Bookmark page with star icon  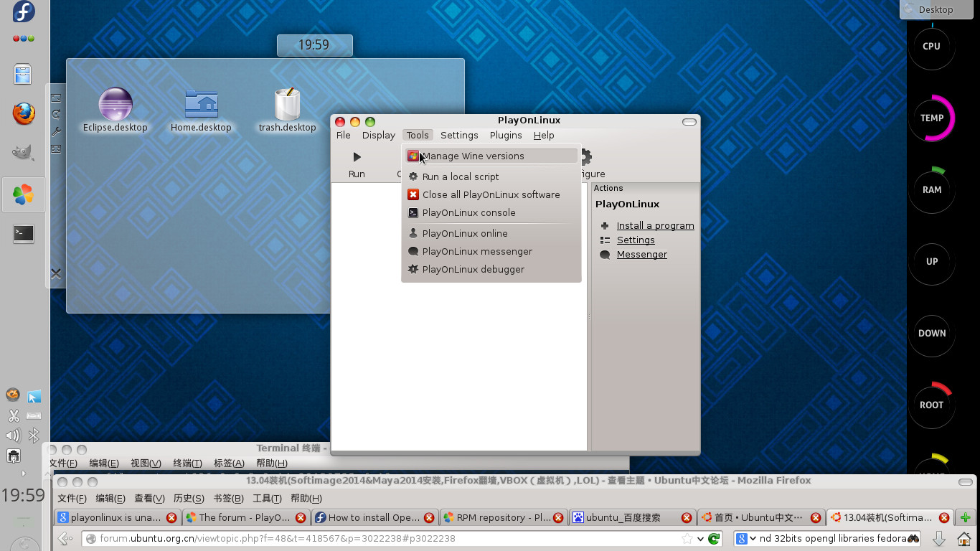[687, 538]
